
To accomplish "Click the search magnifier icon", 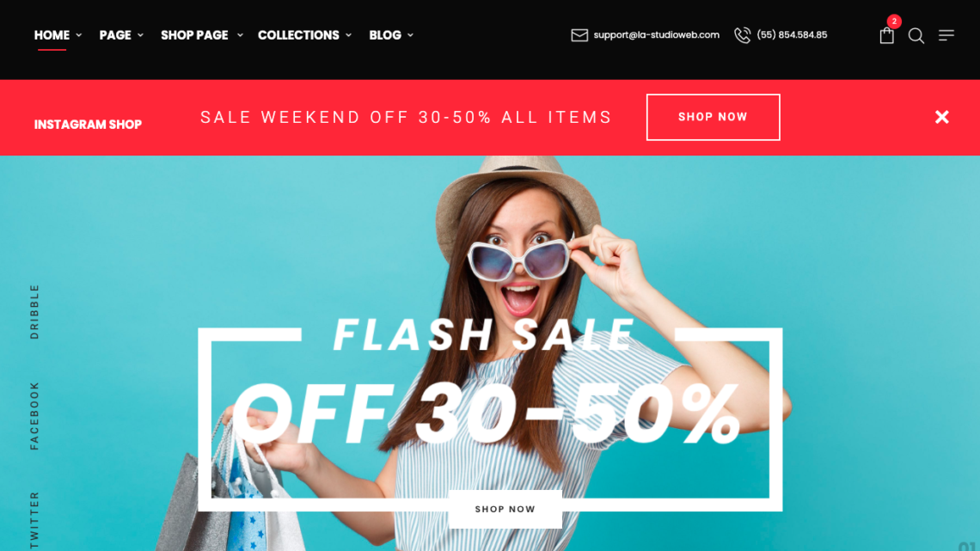I will [x=916, y=35].
